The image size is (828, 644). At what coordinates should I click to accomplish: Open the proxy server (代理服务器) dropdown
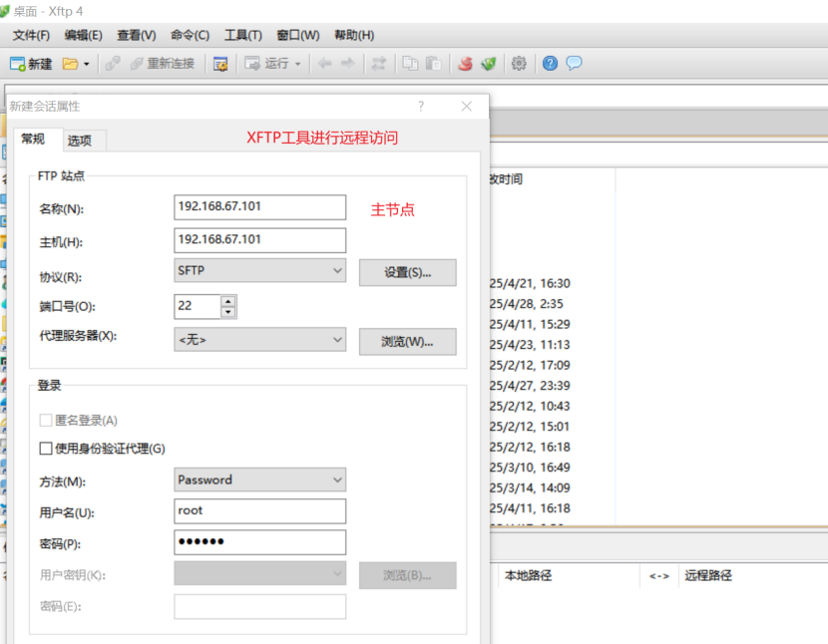pyautogui.click(x=259, y=339)
